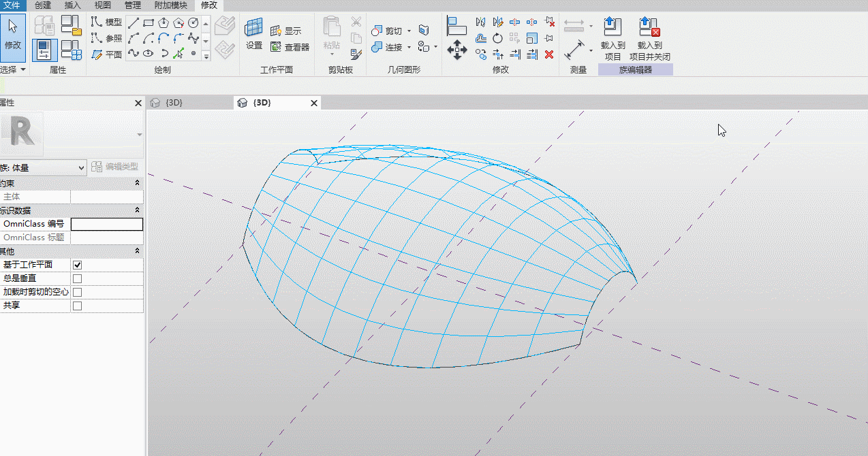The image size is (868, 456).
Task: Activate the Move tool with four arrows
Action: tap(456, 50)
